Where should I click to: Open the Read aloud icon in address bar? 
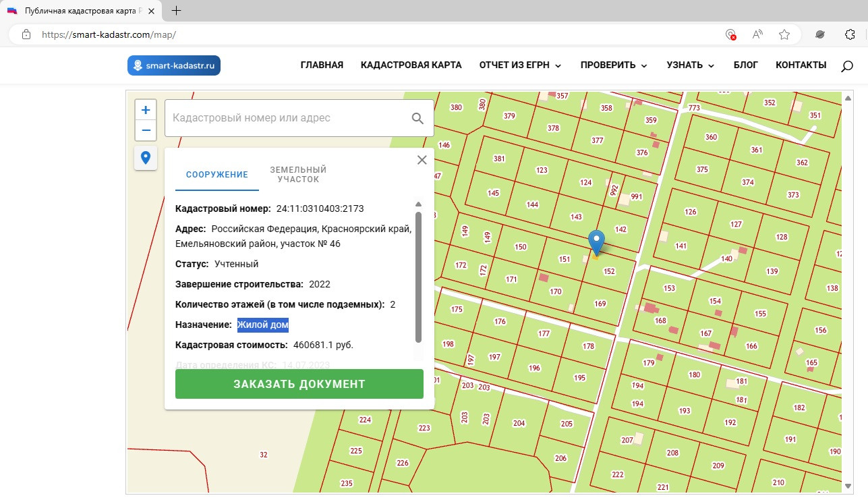[757, 34]
